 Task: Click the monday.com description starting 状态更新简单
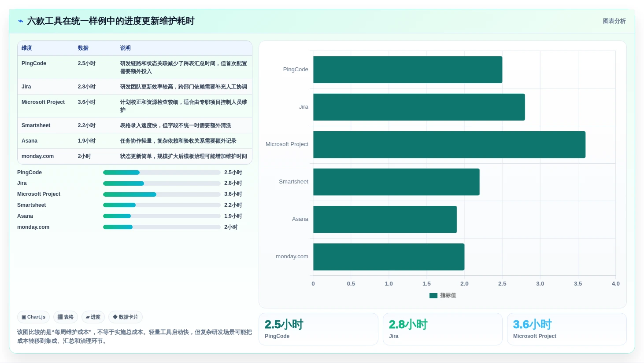pyautogui.click(x=184, y=156)
